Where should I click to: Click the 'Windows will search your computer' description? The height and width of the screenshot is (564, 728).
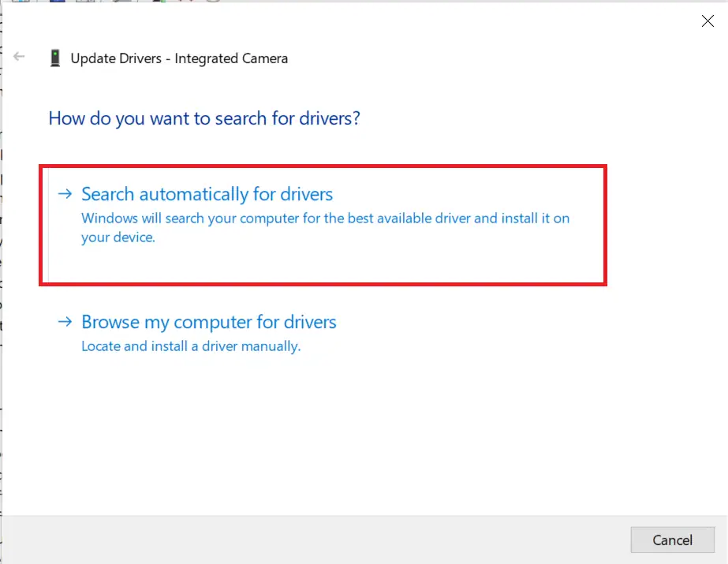[325, 219]
